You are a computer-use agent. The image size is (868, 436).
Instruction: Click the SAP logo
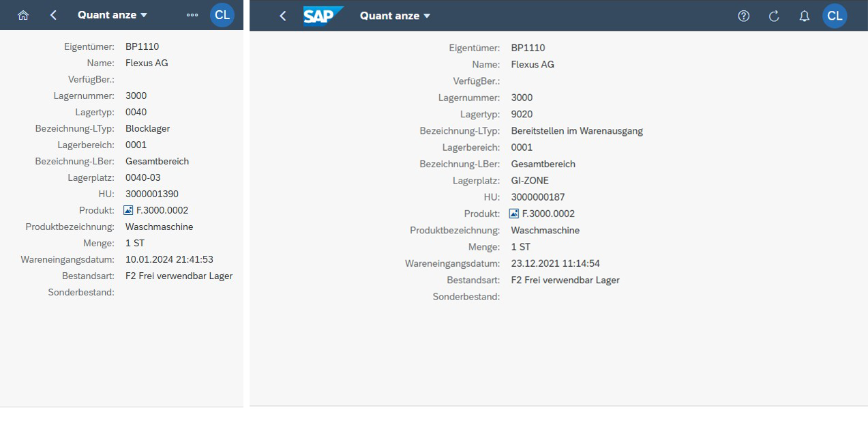[x=323, y=16]
